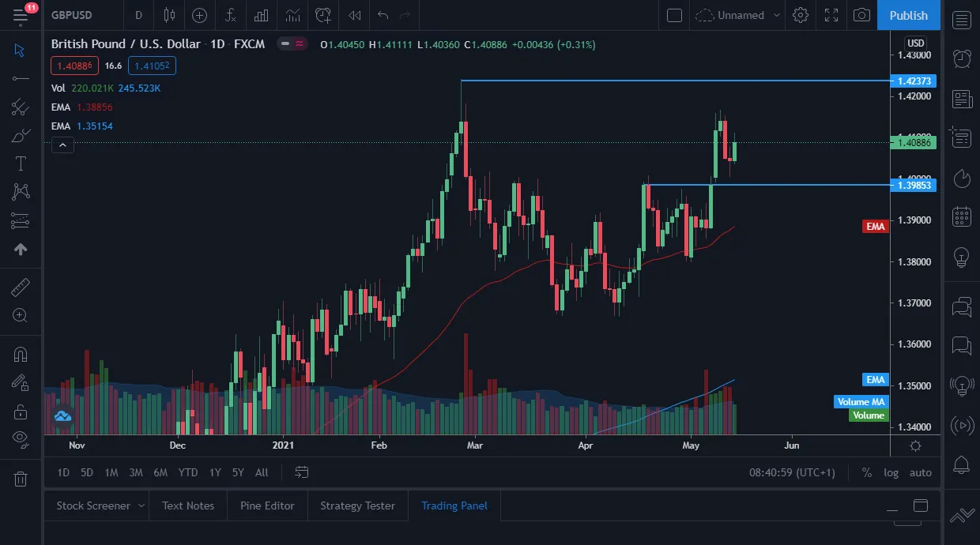Start bar replay mode
This screenshot has width=980, height=545.
point(355,15)
